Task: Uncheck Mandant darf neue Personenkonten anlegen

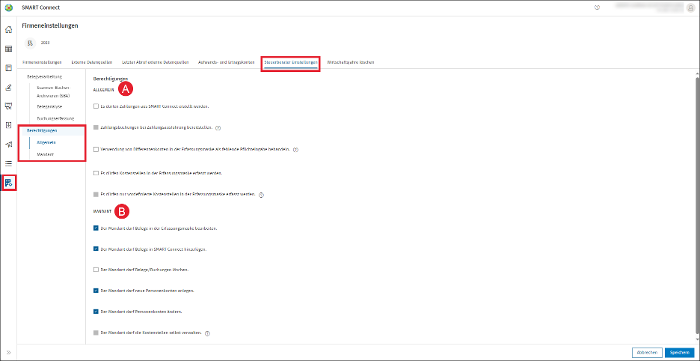Action: pos(96,290)
